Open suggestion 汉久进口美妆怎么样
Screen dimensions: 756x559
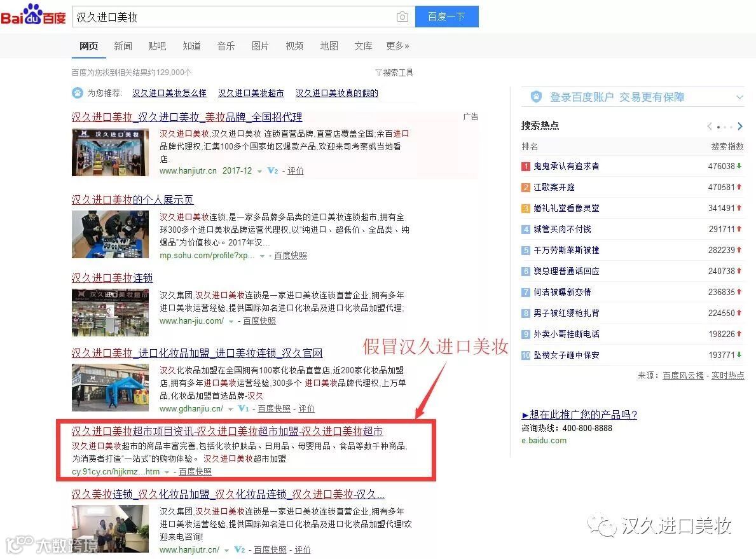click(x=169, y=93)
